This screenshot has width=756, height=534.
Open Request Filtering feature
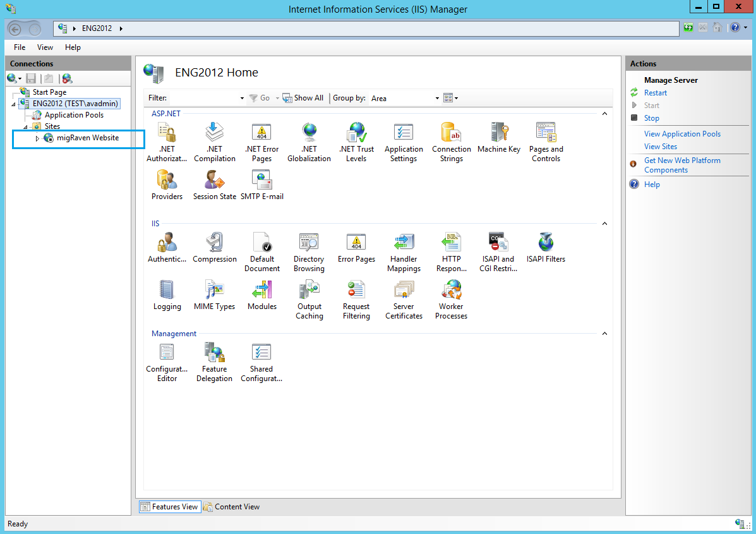point(356,300)
